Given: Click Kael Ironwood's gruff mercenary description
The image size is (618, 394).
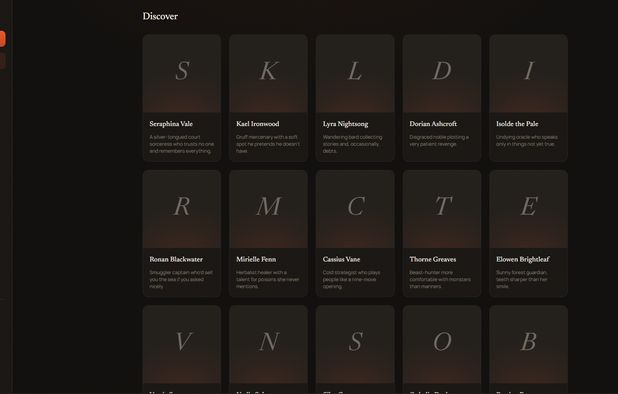Looking at the screenshot, I should click(268, 144).
